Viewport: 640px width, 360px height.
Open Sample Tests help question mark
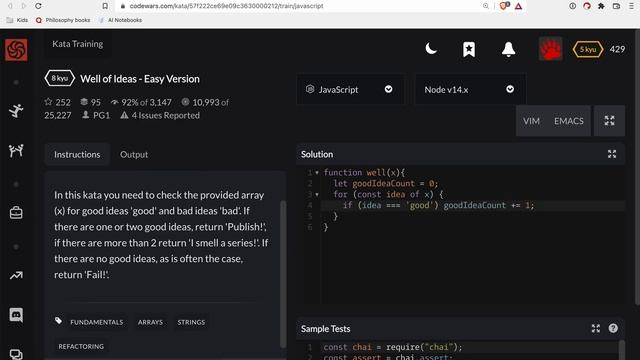click(x=613, y=328)
